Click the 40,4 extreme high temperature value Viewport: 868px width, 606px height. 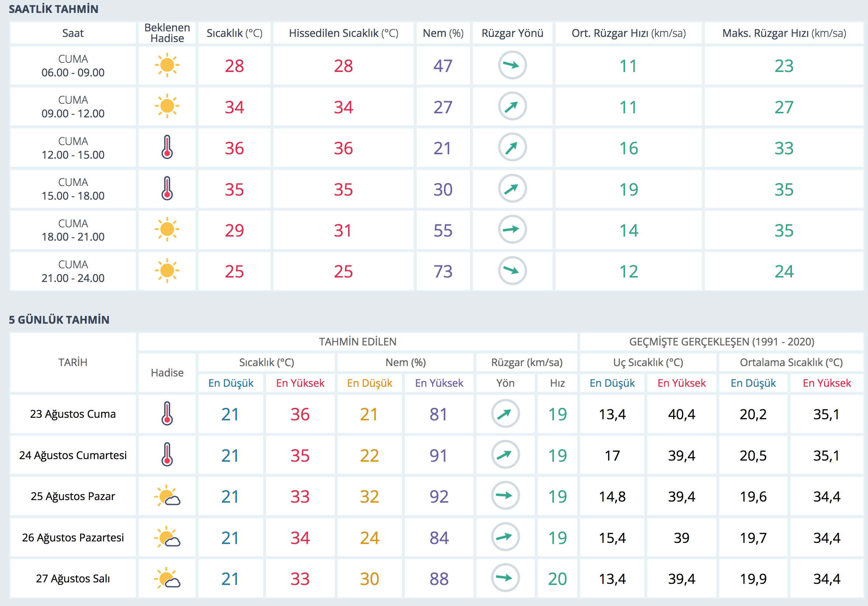coord(681,414)
